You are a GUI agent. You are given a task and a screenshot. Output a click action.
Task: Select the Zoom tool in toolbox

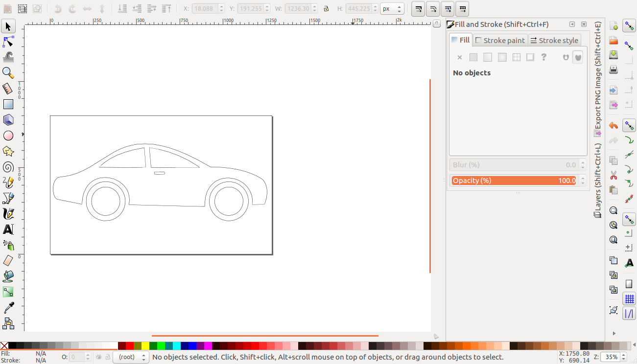tap(8, 73)
